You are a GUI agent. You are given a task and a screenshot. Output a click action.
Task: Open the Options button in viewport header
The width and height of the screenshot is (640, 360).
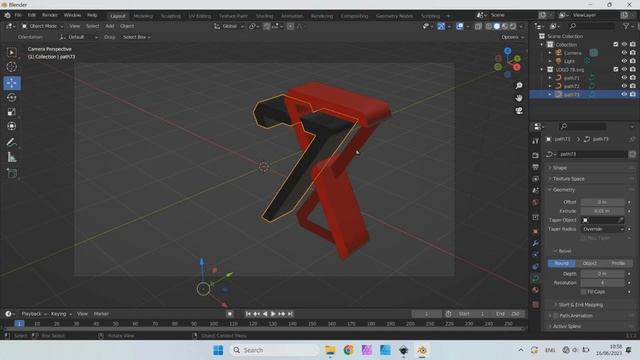[x=512, y=37]
